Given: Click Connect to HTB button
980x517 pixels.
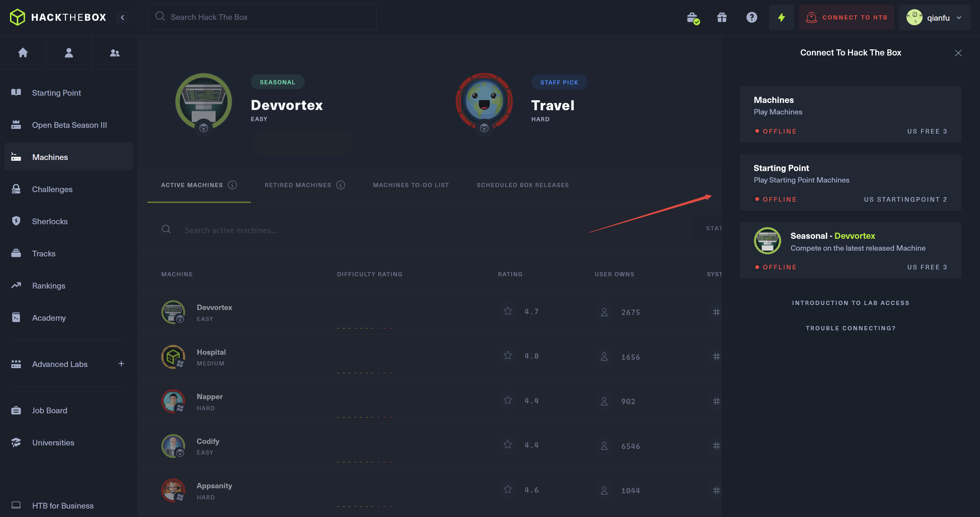Looking at the screenshot, I should pyautogui.click(x=847, y=18).
